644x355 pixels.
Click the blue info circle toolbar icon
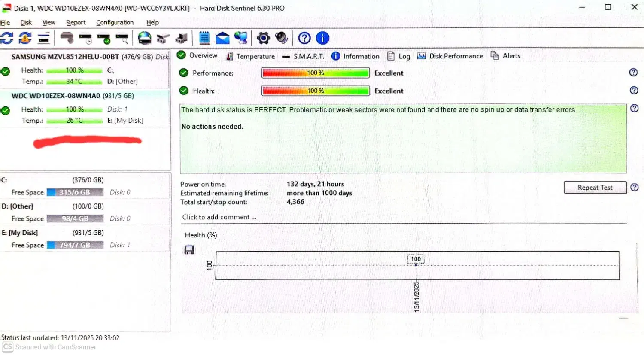322,38
